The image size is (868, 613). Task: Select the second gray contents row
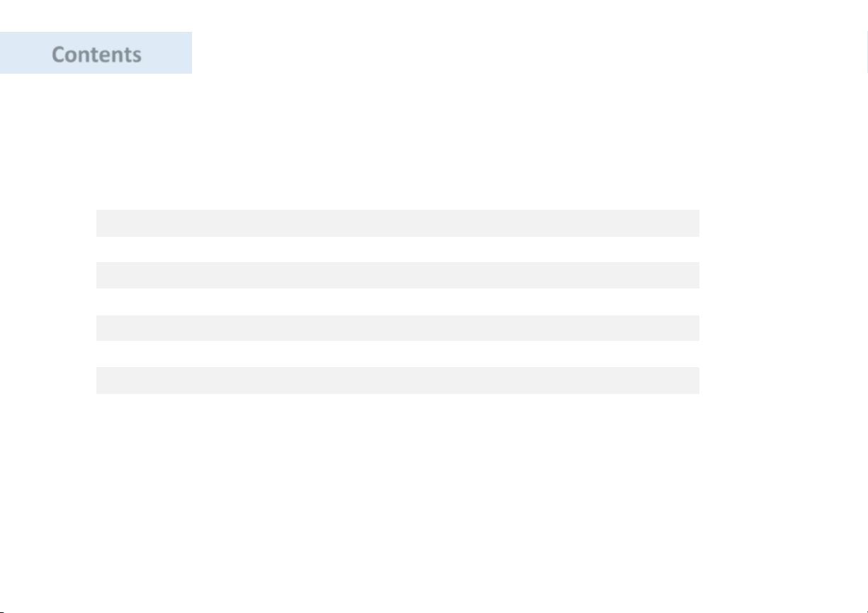[x=398, y=275]
